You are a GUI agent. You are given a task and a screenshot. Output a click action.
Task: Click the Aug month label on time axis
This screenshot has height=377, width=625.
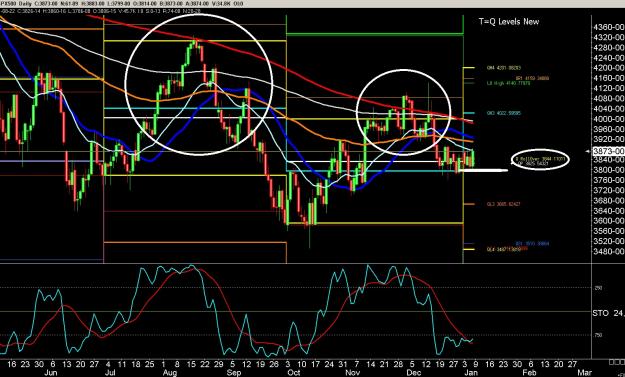[x=170, y=373]
